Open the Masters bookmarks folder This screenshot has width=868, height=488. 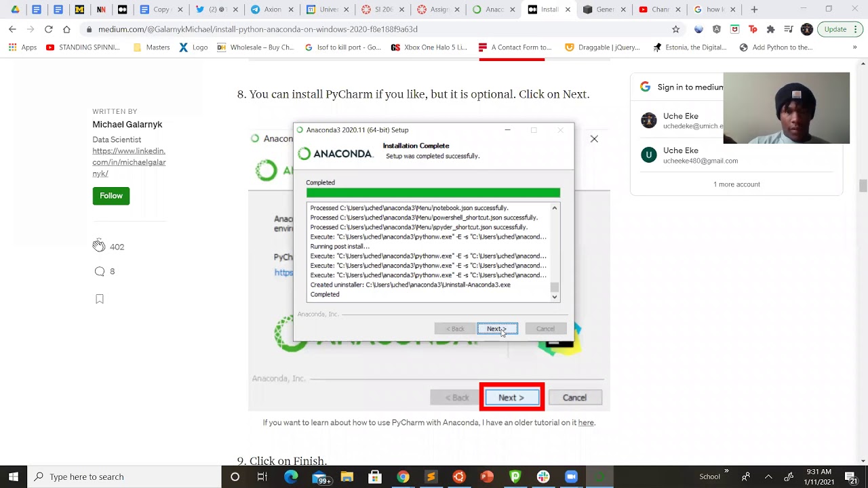[151, 47]
